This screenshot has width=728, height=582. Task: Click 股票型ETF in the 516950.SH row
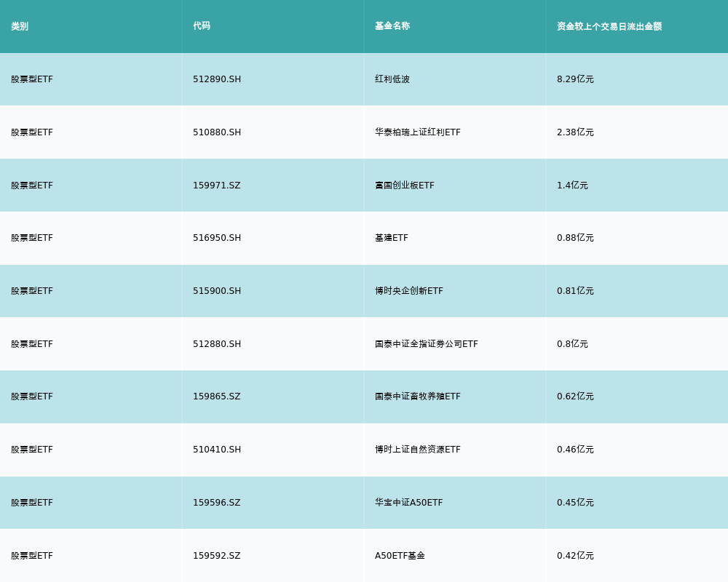(x=32, y=238)
